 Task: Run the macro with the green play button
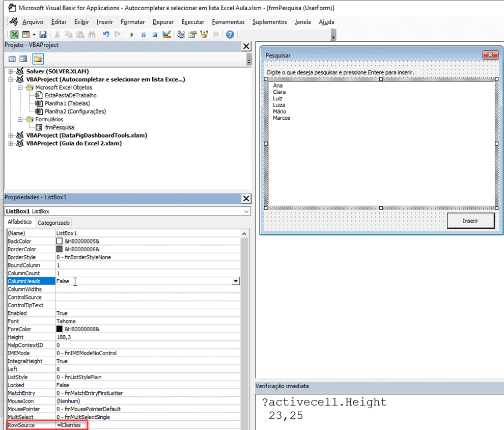(132, 35)
